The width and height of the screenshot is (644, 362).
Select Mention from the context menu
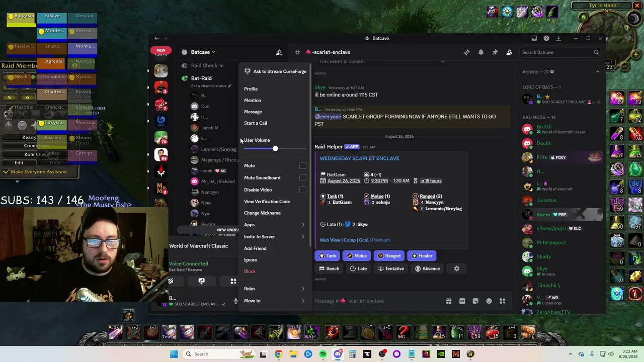pyautogui.click(x=275, y=101)
